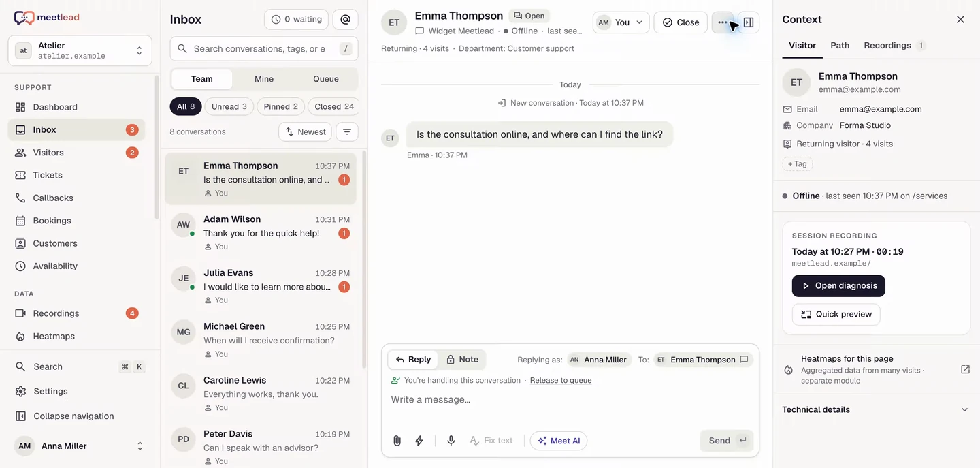Image resolution: width=980 pixels, height=468 pixels.
Task: Open Julia Evans' conversation
Action: point(261,286)
